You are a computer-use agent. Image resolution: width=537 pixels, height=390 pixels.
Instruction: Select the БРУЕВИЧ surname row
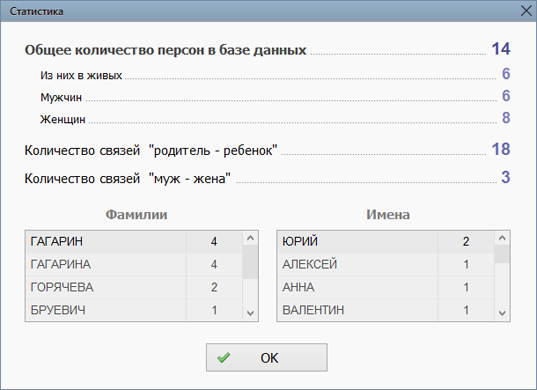coord(134,310)
